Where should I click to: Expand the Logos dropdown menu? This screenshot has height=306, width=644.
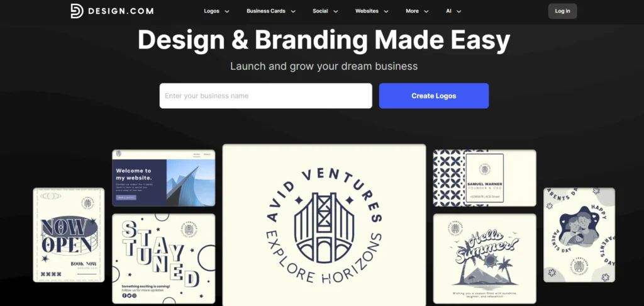[x=216, y=11]
